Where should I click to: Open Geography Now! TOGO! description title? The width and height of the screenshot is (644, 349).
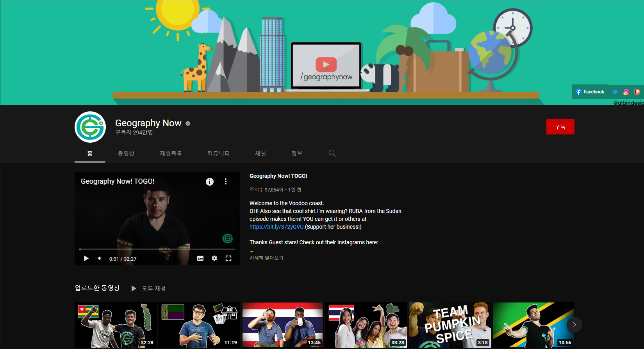pos(278,176)
